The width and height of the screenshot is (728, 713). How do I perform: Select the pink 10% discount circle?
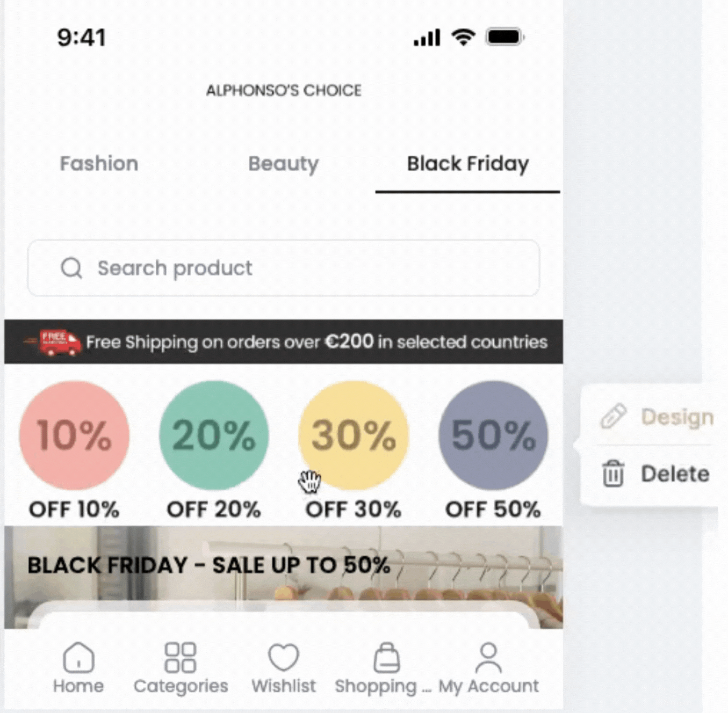coord(74,435)
